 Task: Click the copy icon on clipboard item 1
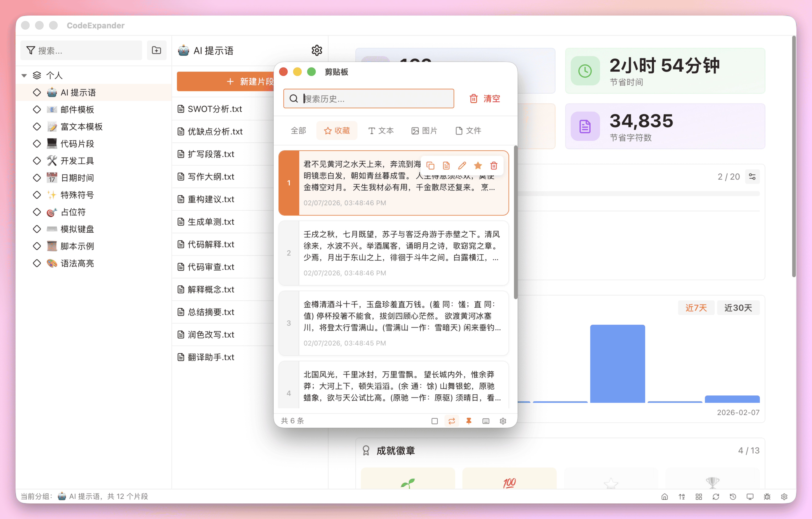click(430, 165)
